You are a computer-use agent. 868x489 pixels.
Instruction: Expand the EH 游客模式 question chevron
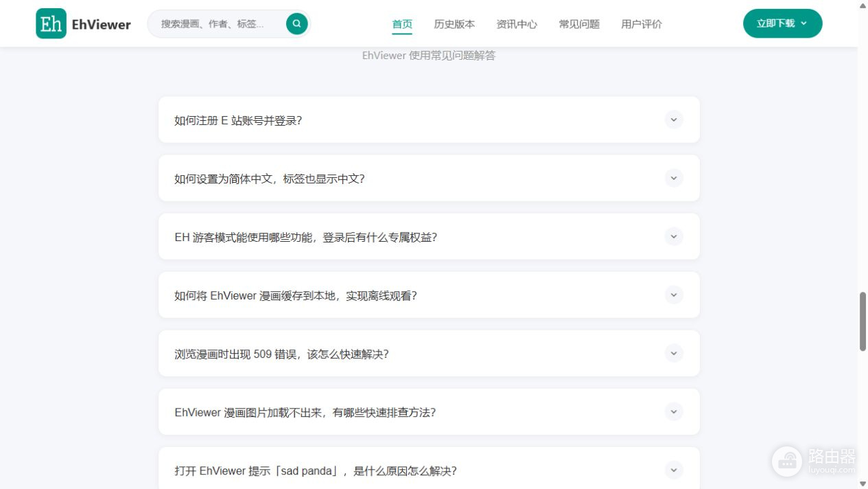(674, 236)
